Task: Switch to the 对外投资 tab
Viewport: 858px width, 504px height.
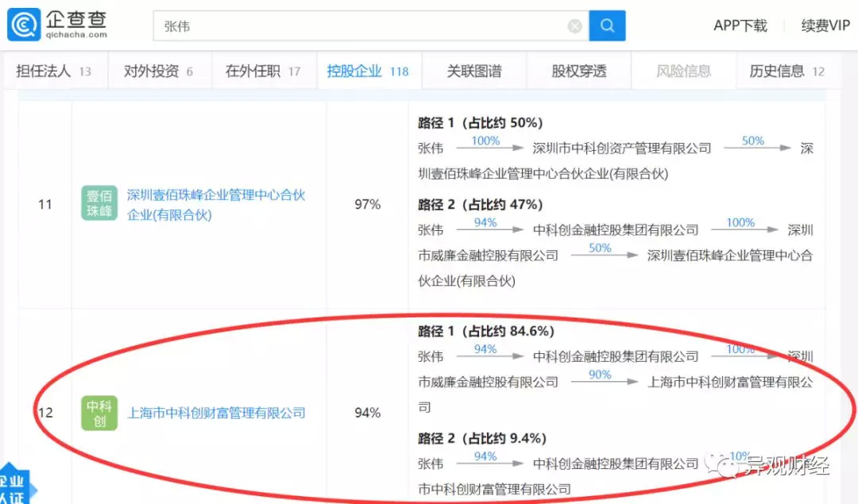Action: (159, 71)
